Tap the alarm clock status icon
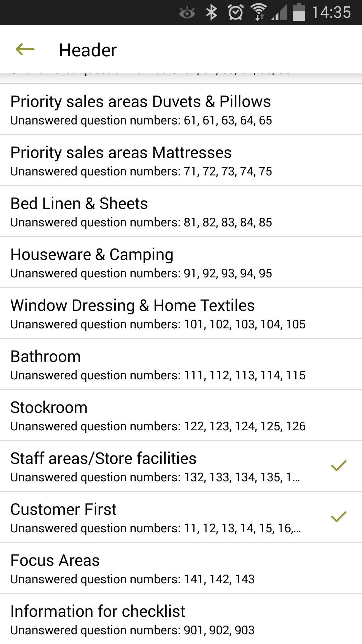Screen dimensions: 362x644 (236, 13)
